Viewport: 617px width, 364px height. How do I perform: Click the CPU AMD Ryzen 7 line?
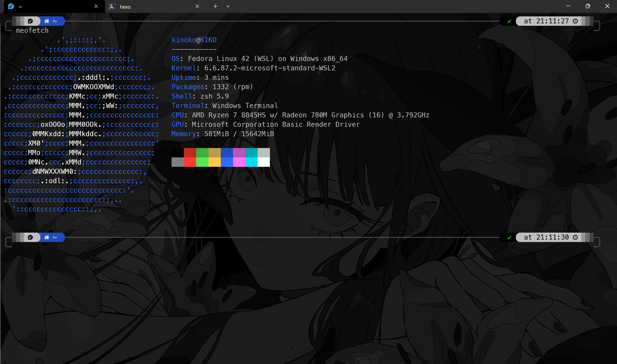pos(300,115)
